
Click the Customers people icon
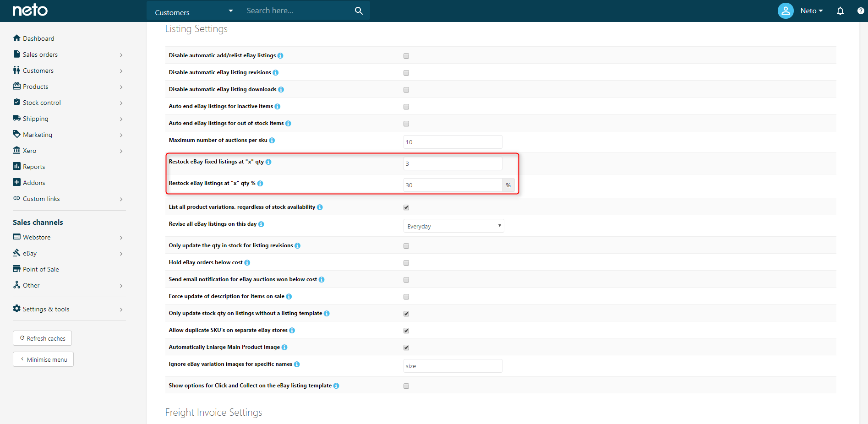tap(16, 70)
